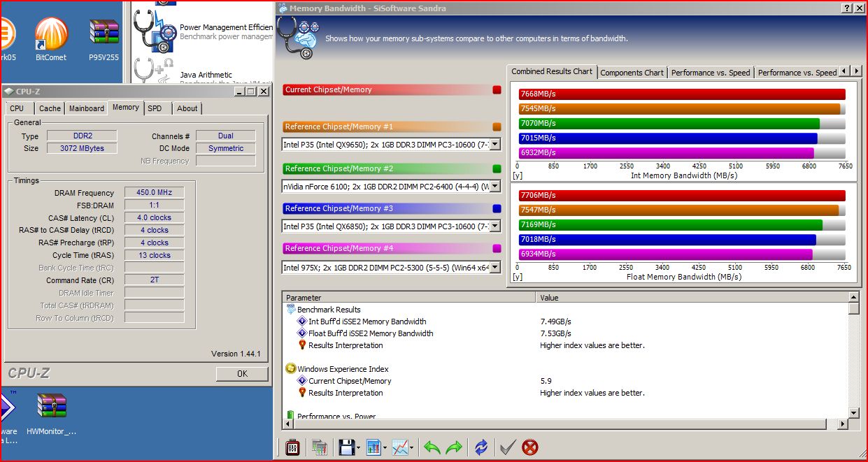868x462 pixels.
Task: Click the green Back arrow
Action: coord(432,447)
